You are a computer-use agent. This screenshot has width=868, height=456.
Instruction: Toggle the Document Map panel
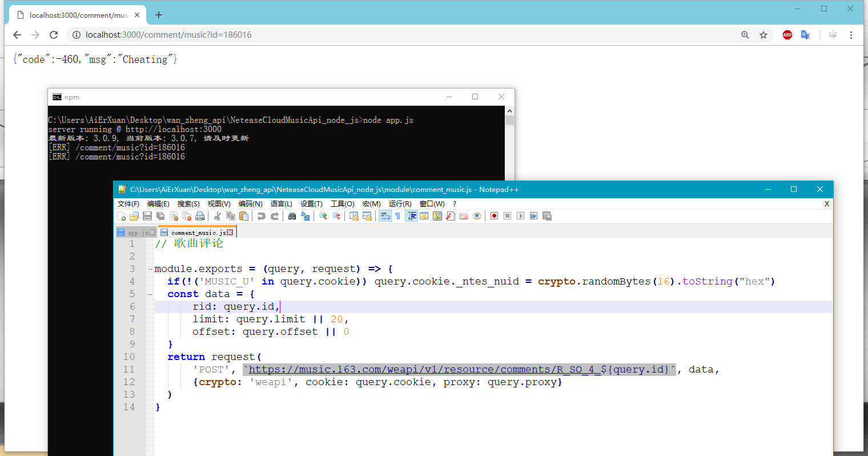tap(410, 215)
